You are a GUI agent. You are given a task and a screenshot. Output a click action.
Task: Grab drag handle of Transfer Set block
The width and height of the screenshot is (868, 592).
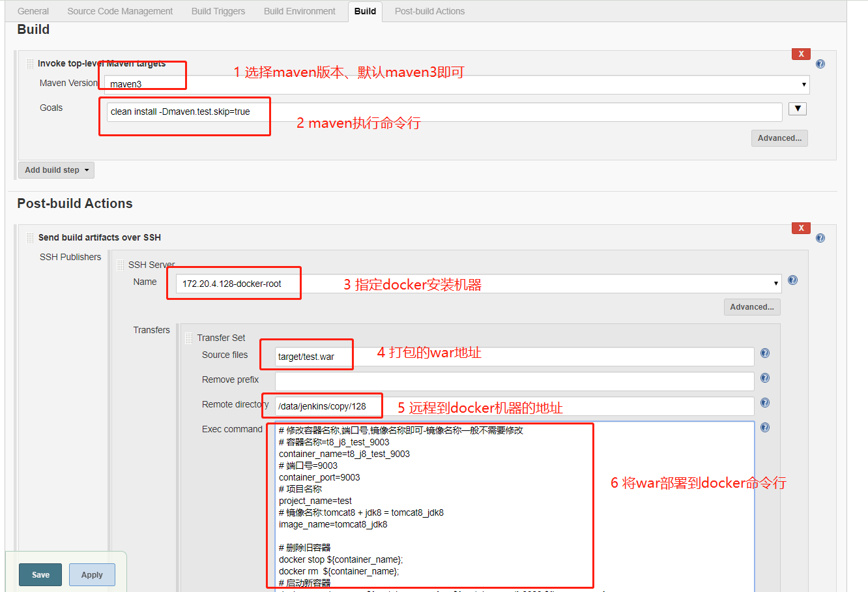pos(189,338)
